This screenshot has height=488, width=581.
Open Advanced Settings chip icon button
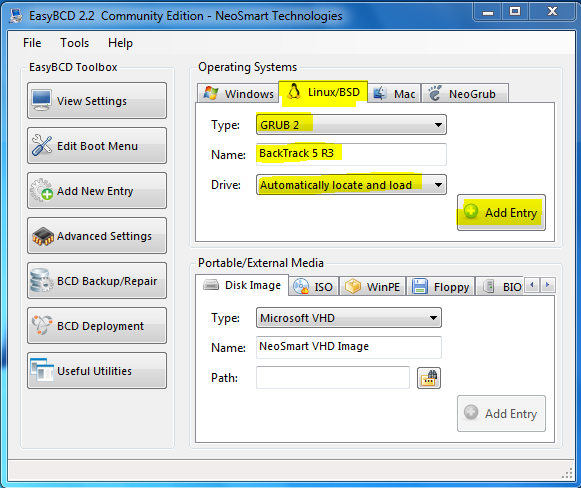[97, 236]
